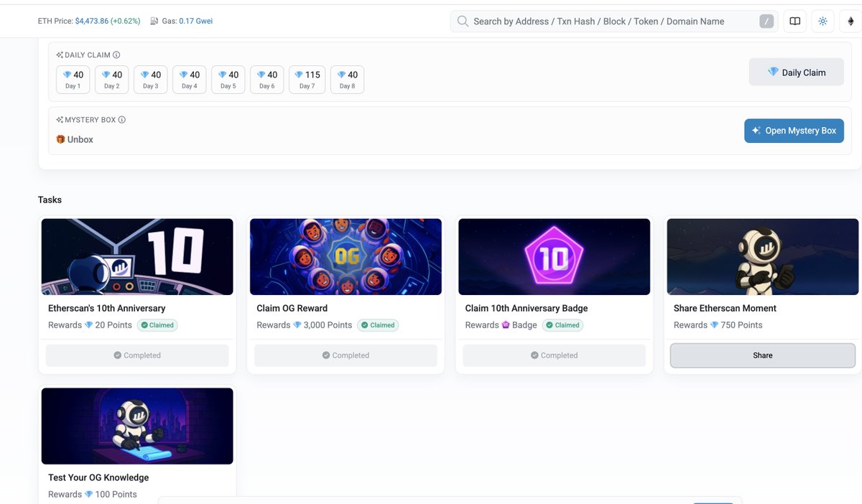Click the diamond icon beside 100 Points
This screenshot has width=862, height=504.
pos(89,495)
